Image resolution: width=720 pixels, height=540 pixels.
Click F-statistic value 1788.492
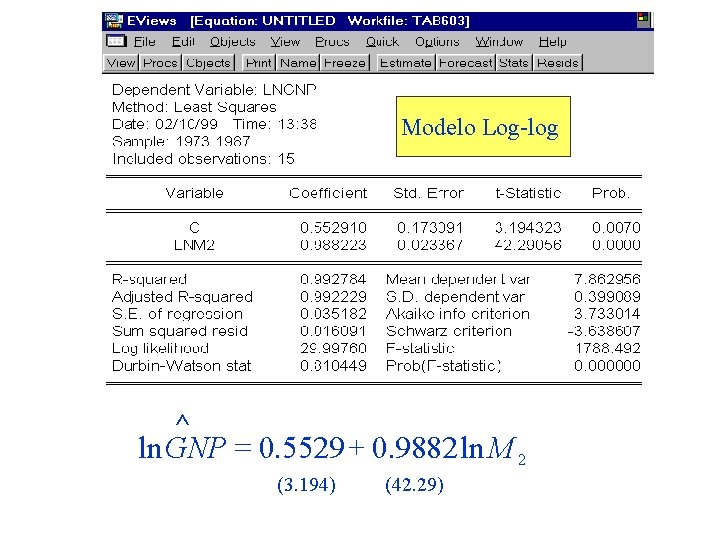pyautogui.click(x=608, y=349)
